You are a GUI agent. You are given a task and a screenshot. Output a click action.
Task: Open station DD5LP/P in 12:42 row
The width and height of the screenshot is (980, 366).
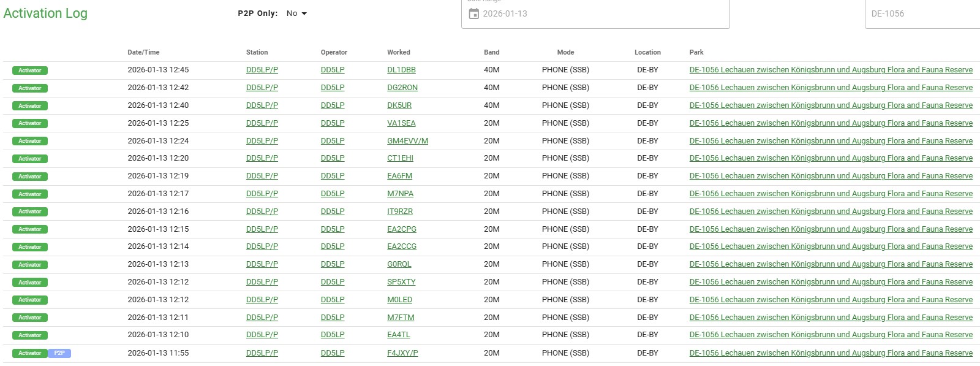(x=262, y=88)
